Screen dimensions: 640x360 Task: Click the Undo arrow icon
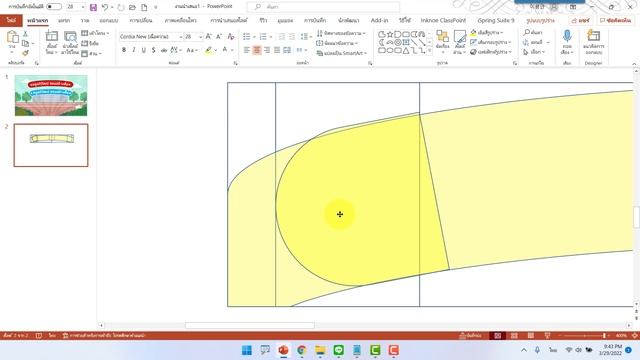(x=105, y=7)
